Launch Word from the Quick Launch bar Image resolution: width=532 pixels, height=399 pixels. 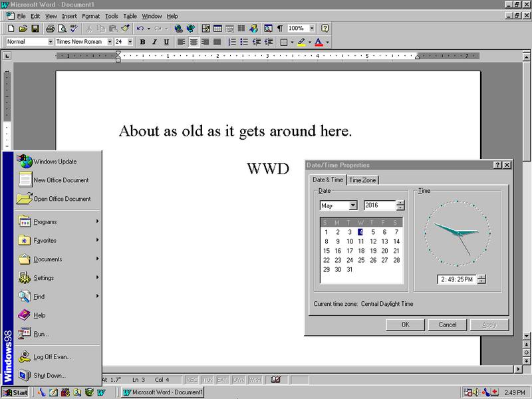point(101,392)
